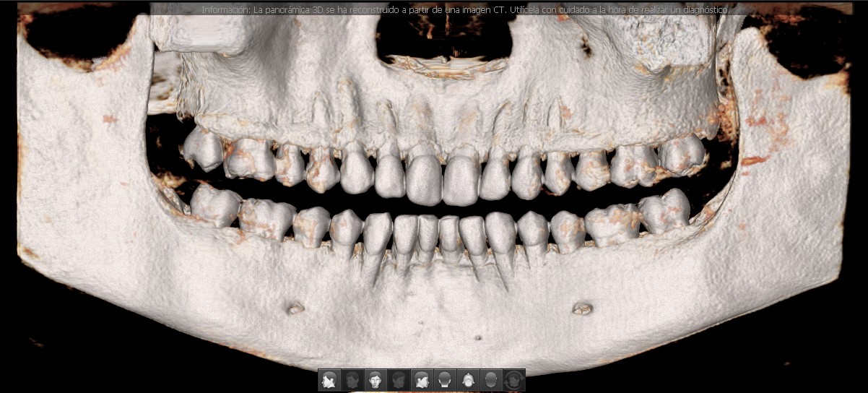Image resolution: width=868 pixels, height=393 pixels.
Task: Switch to the frontal face view
Action: click(376, 380)
